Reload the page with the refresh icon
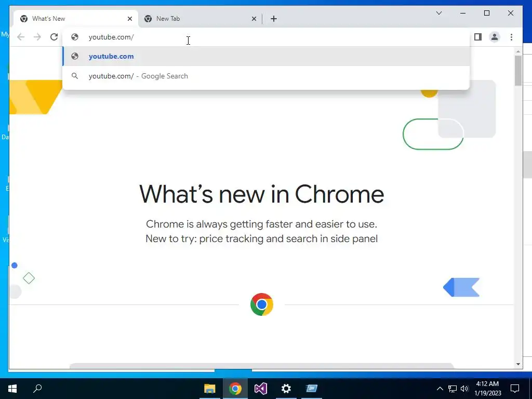The width and height of the screenshot is (532, 399). pyautogui.click(x=54, y=37)
